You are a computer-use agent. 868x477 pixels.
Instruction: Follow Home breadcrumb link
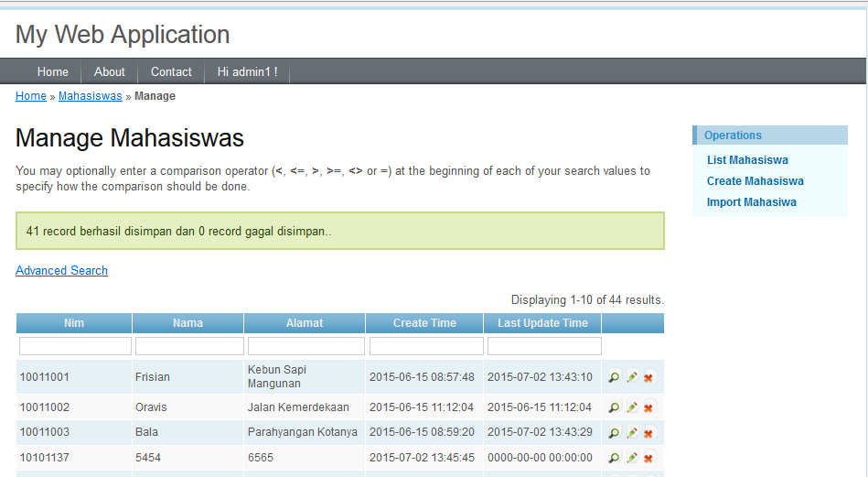(31, 96)
